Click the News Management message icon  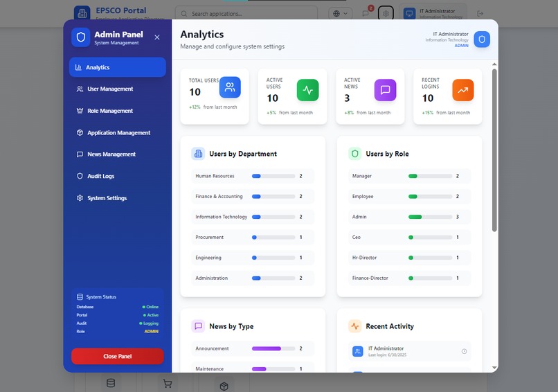click(80, 154)
